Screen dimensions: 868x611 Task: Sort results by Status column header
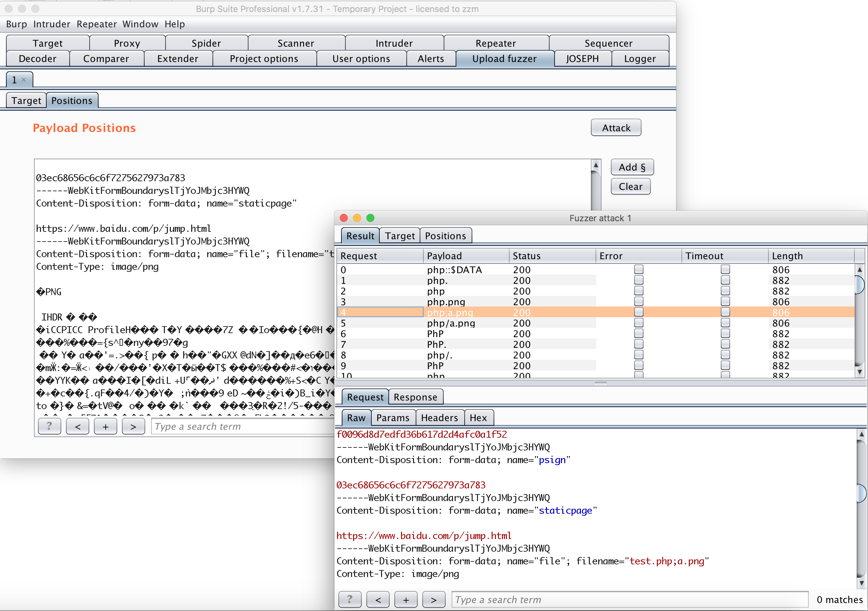point(552,256)
